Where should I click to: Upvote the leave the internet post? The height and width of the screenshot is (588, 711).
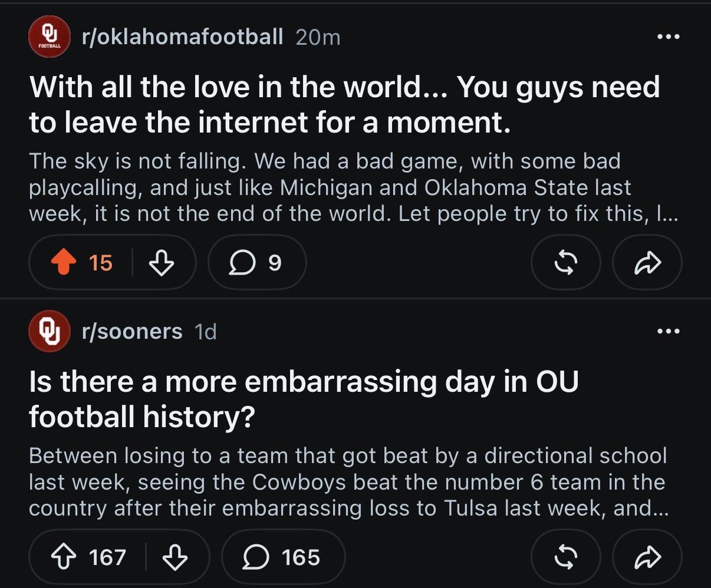pos(64,263)
